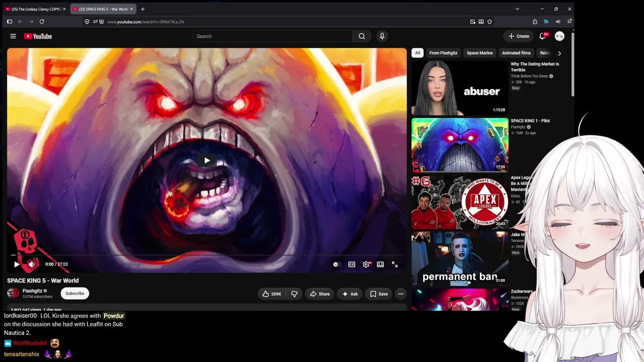Seek using the video progress bar
The image size is (644, 362).
(207, 255)
